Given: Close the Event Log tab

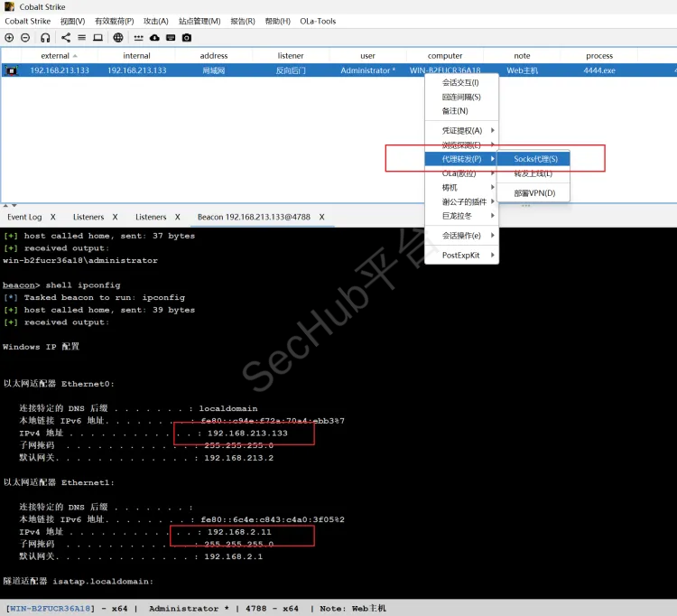Looking at the screenshot, I should click(x=52, y=217).
